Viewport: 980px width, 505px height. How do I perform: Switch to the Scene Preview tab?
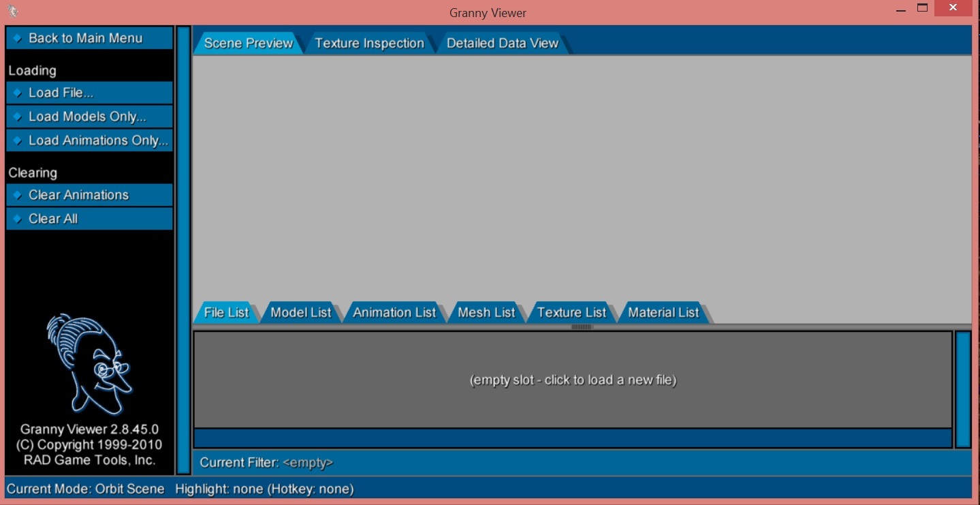(248, 43)
